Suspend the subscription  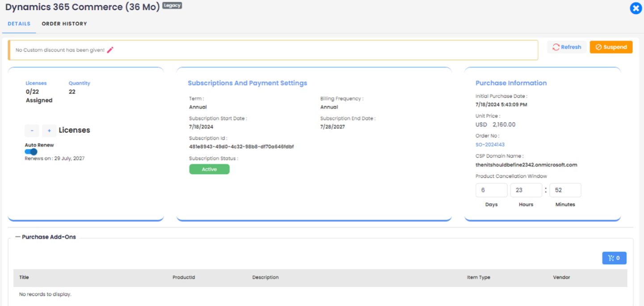pos(611,47)
